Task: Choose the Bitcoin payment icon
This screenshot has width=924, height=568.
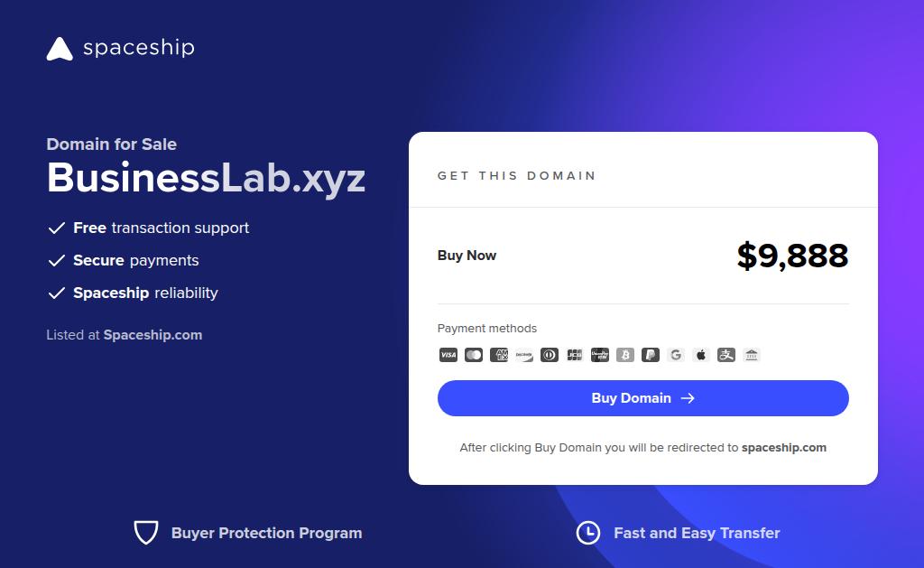Action: 625,355
